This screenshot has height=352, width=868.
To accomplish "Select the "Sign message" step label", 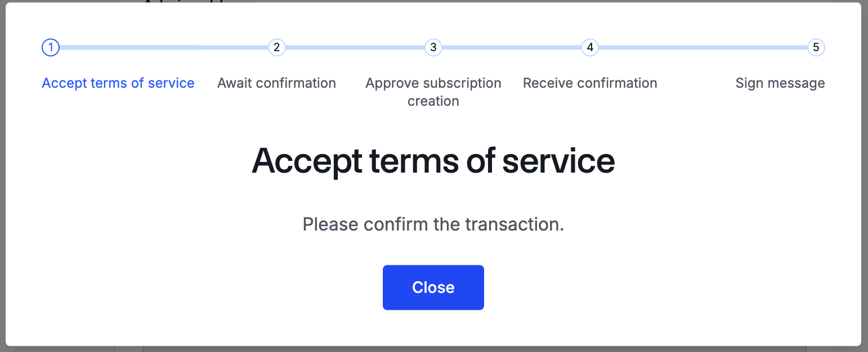I will pos(780,83).
